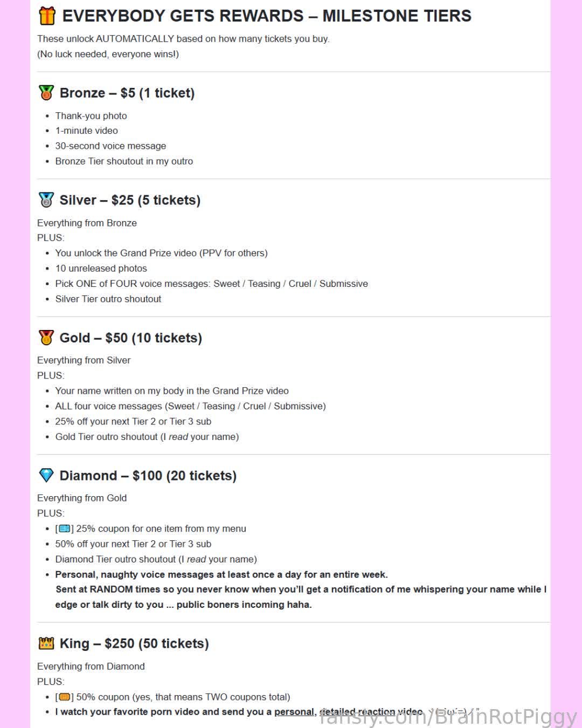Click the Bronze medal icon
Viewport: 582px width, 728px height.
click(x=46, y=93)
